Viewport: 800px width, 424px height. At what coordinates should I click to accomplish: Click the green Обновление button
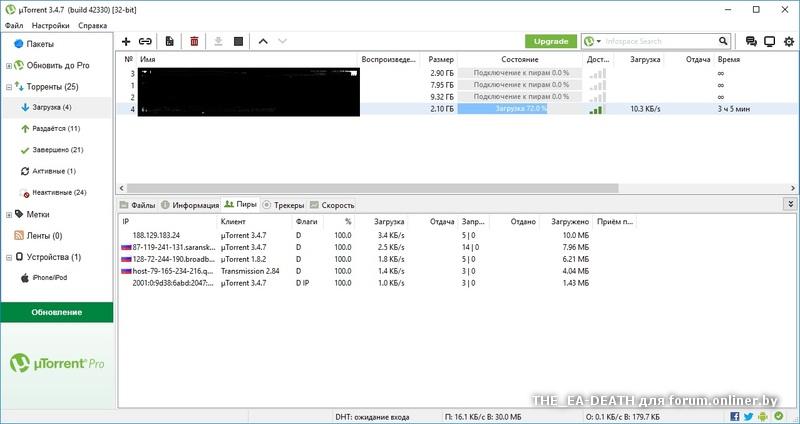pyautogui.click(x=57, y=312)
